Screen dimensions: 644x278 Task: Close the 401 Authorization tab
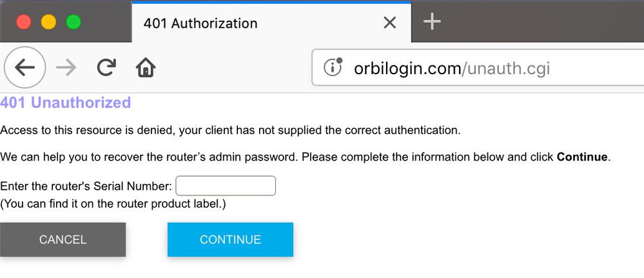[x=389, y=23]
